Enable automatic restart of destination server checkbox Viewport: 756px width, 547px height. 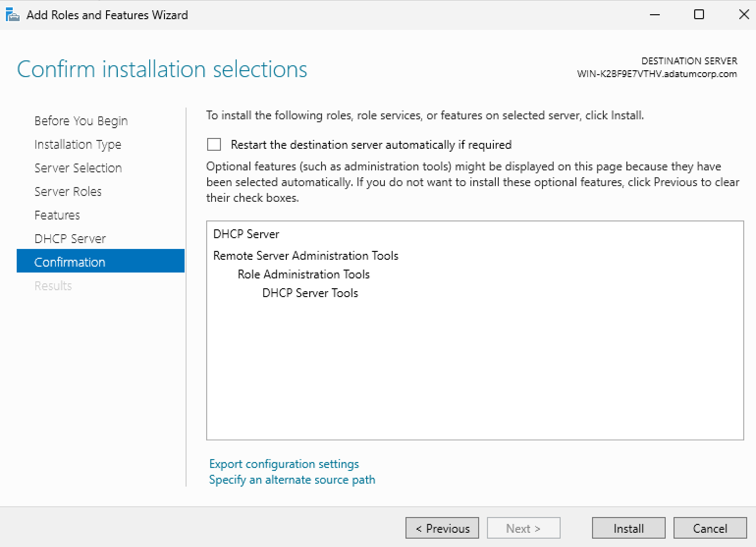pyautogui.click(x=214, y=144)
